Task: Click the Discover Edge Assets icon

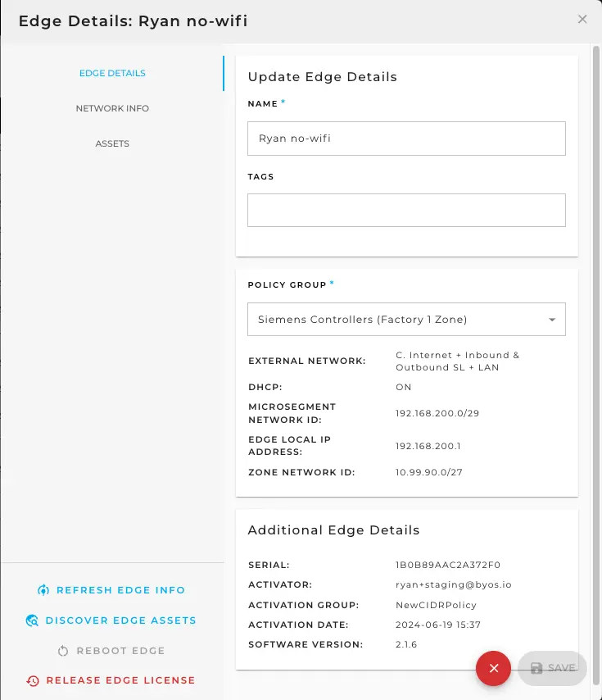Action: click(x=32, y=620)
